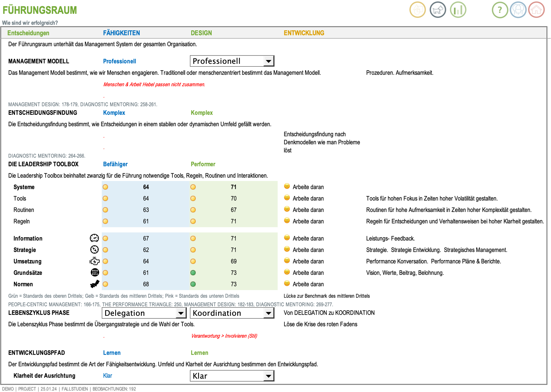Click 'Arbeite daran' in the Systeme row

(308, 187)
